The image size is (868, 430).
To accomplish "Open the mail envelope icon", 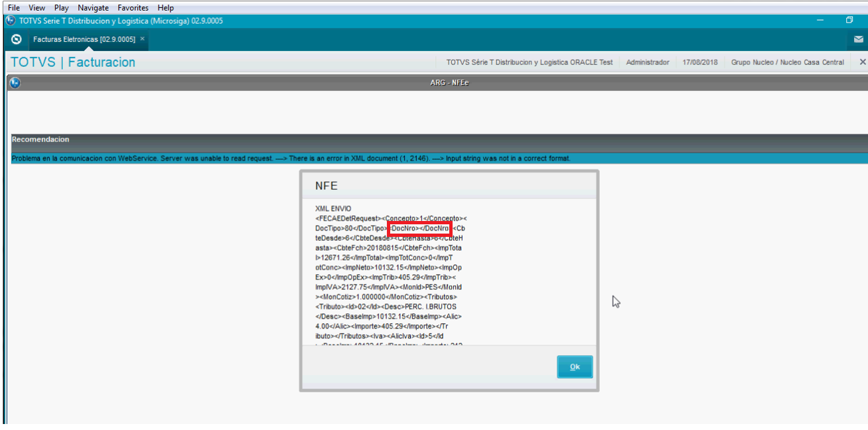I will point(858,39).
